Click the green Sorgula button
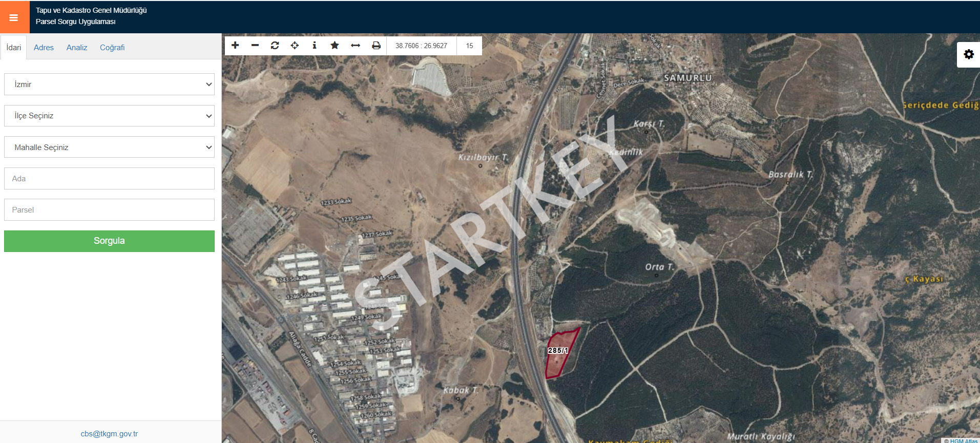Viewport: 980px width, 443px height. [x=109, y=241]
